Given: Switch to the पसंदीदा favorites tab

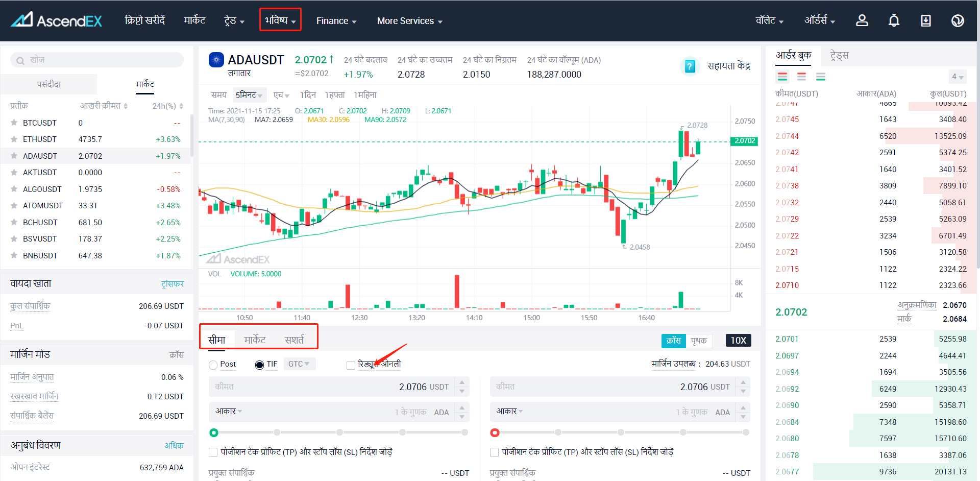Looking at the screenshot, I should [49, 84].
